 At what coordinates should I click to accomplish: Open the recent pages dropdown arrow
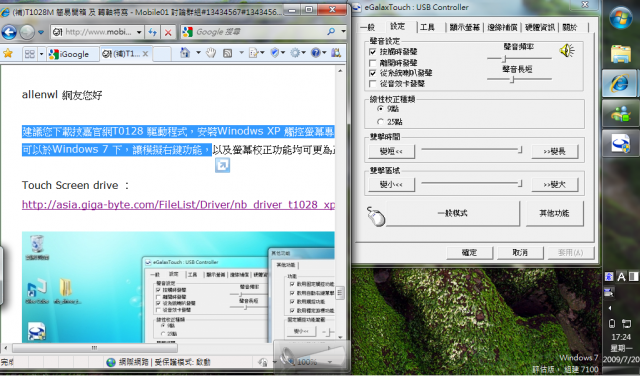pyautogui.click(x=41, y=32)
